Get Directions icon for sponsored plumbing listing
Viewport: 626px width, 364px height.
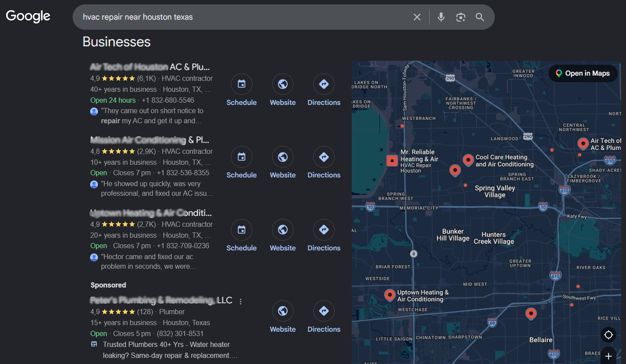(324, 311)
